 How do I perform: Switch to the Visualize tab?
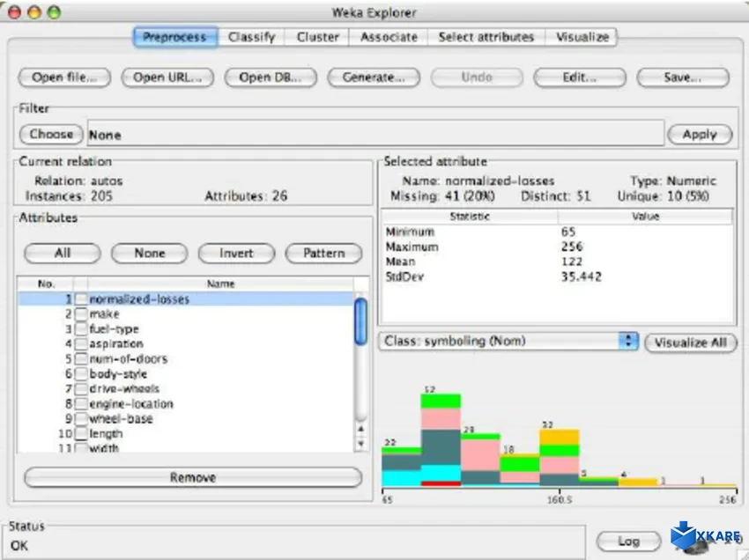582,37
